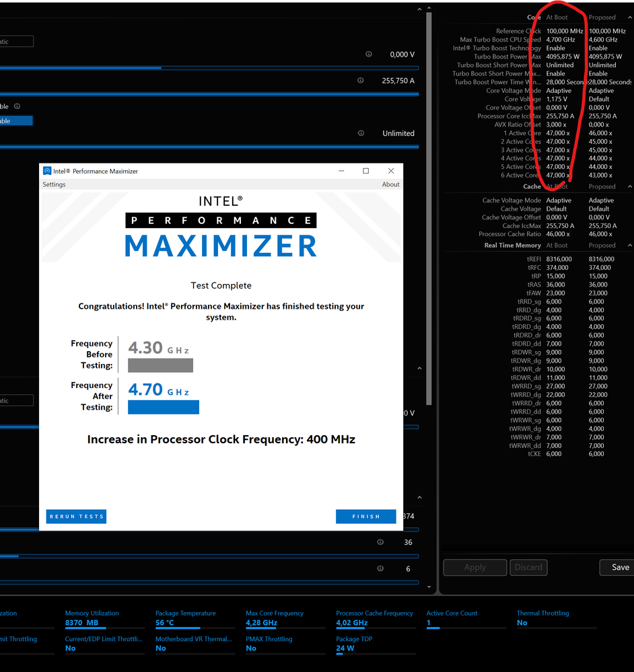This screenshot has width=634, height=672.
Task: Click the Max Turbo Boost CPU Speed row
Action: [x=539, y=40]
